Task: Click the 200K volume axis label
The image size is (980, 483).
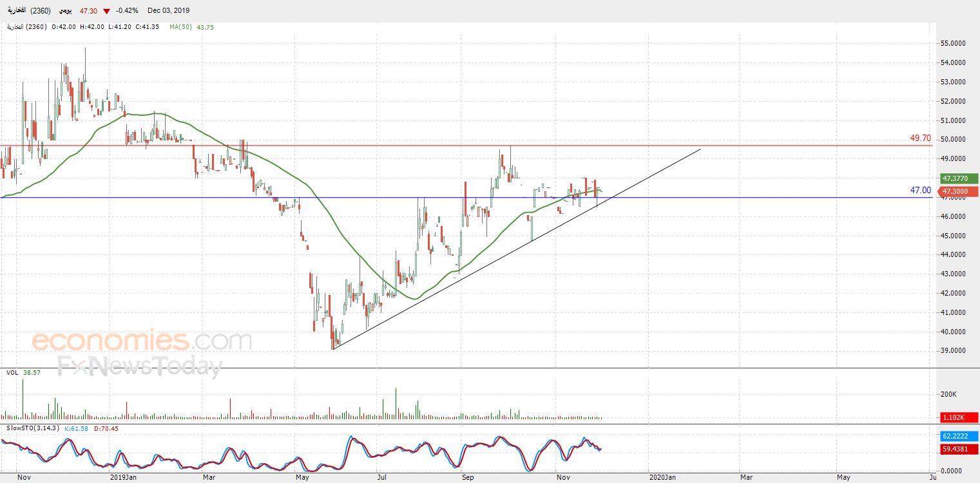Action: tap(949, 394)
